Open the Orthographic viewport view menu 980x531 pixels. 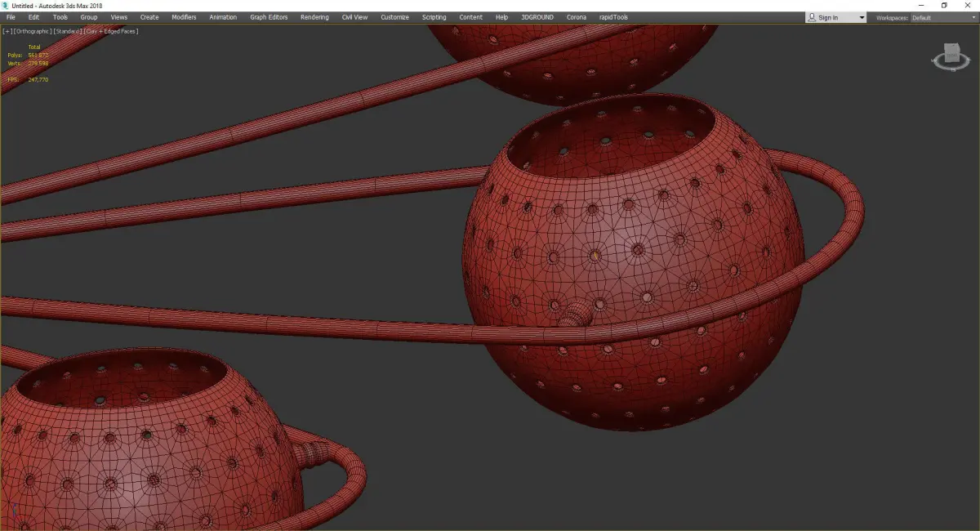(x=33, y=31)
